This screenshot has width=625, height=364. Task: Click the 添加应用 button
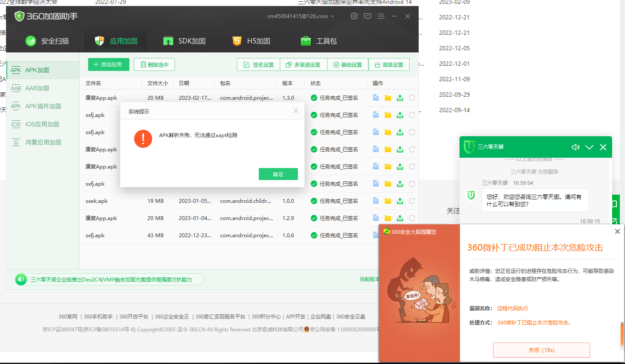coord(109,64)
